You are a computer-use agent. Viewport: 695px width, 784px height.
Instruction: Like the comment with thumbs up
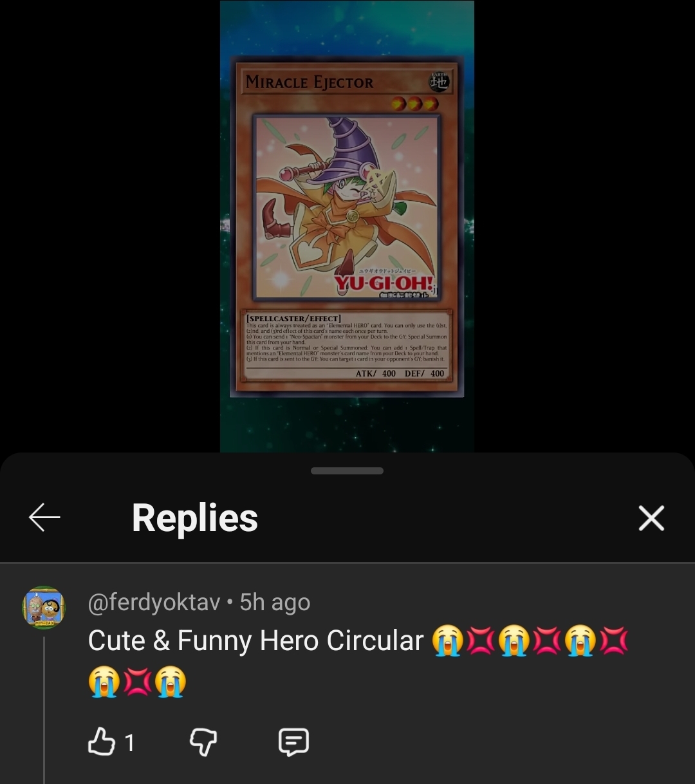(101, 742)
